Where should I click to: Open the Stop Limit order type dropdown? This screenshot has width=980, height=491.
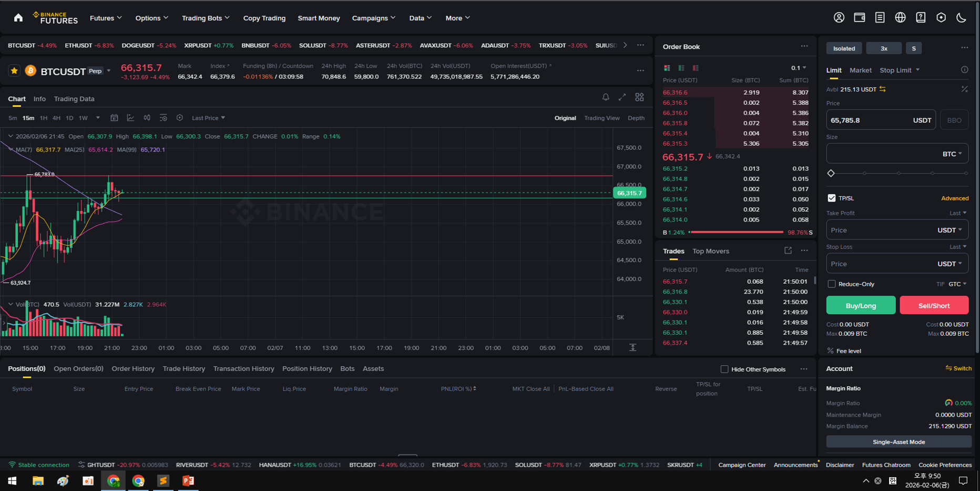900,70
